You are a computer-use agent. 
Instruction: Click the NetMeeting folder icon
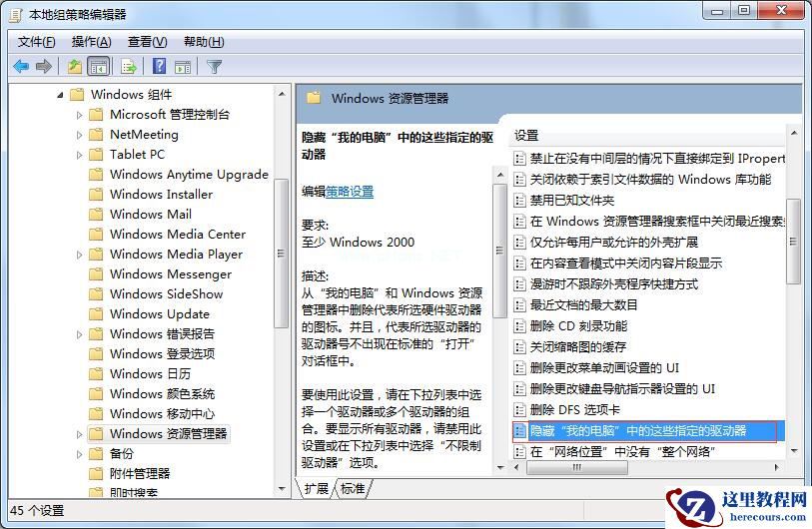tap(96, 135)
